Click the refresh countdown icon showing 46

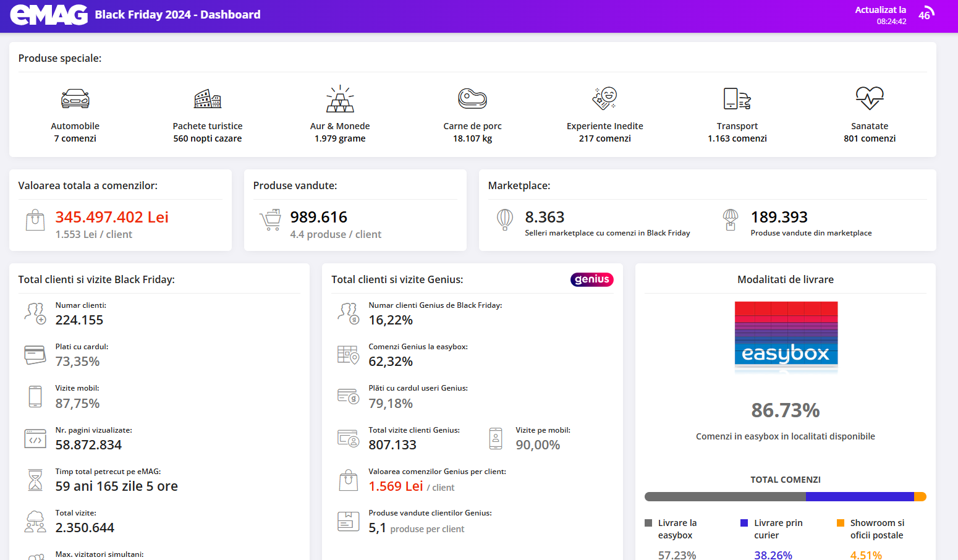click(926, 14)
